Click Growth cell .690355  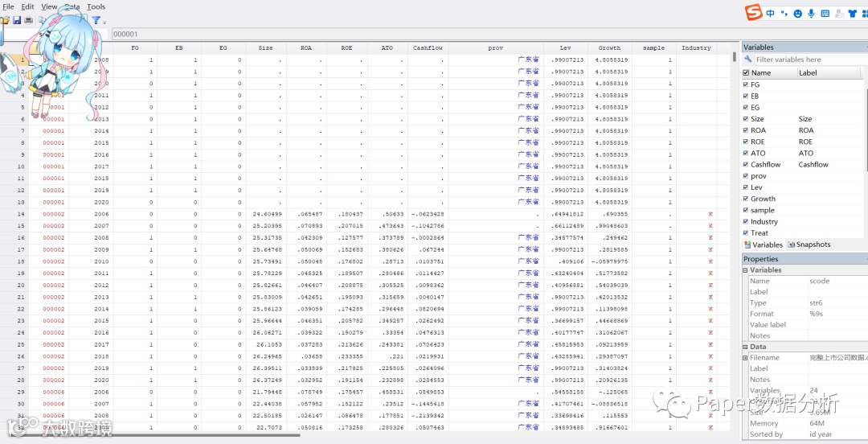[x=609, y=214]
